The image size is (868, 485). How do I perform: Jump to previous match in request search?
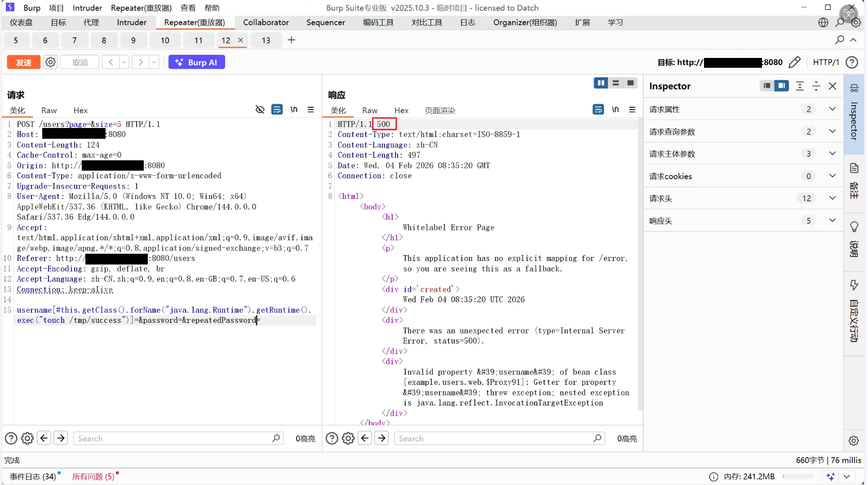44,438
